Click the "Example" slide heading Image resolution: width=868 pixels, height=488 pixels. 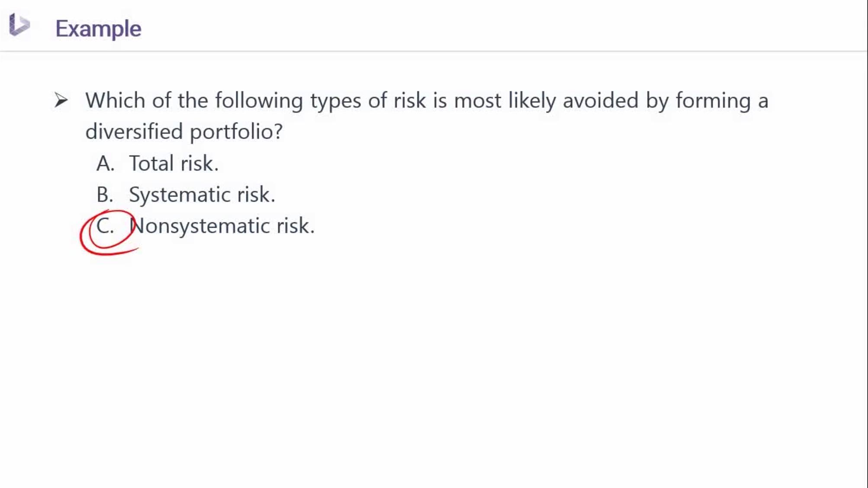coord(98,29)
